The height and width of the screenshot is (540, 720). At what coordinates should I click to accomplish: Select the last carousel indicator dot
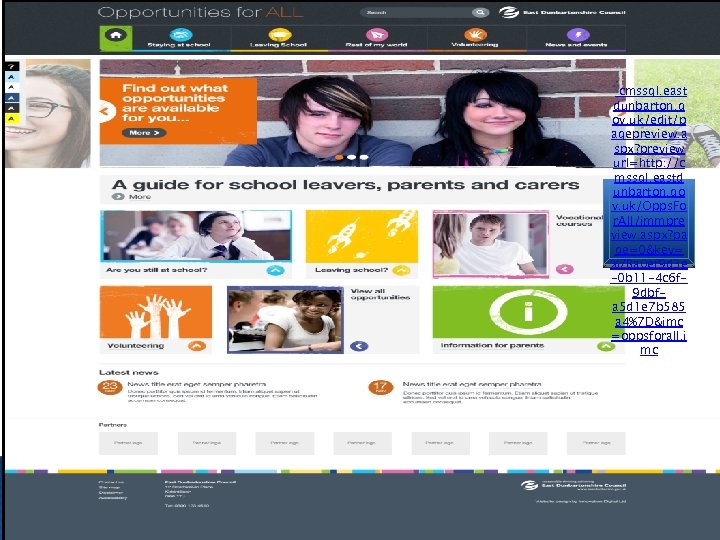click(x=364, y=157)
